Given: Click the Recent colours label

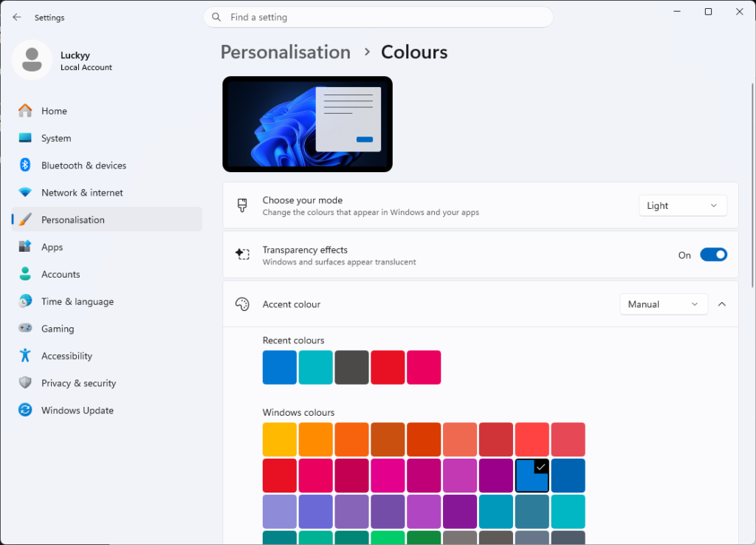Looking at the screenshot, I should click(293, 340).
